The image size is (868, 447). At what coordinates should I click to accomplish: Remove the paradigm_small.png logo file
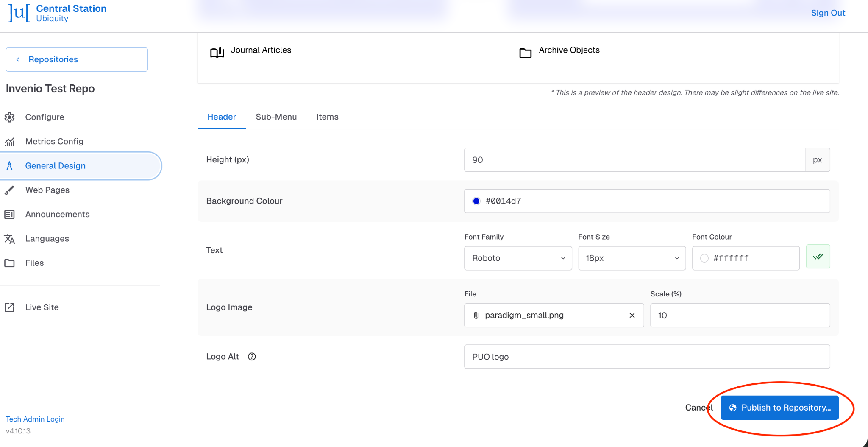point(632,316)
